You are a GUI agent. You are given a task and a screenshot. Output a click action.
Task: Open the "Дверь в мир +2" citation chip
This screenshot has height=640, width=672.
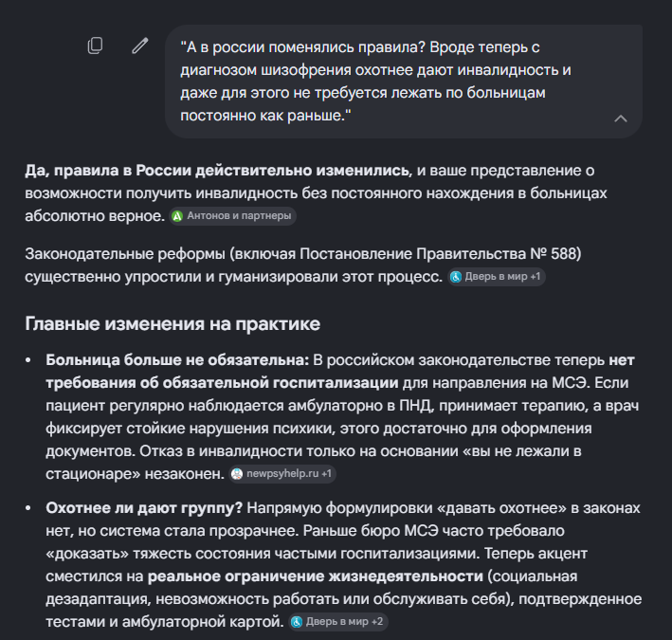click(x=338, y=622)
